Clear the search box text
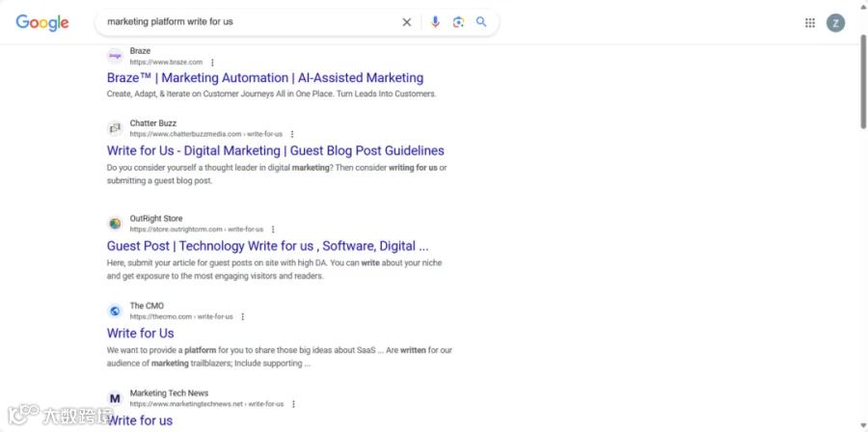 (x=407, y=22)
